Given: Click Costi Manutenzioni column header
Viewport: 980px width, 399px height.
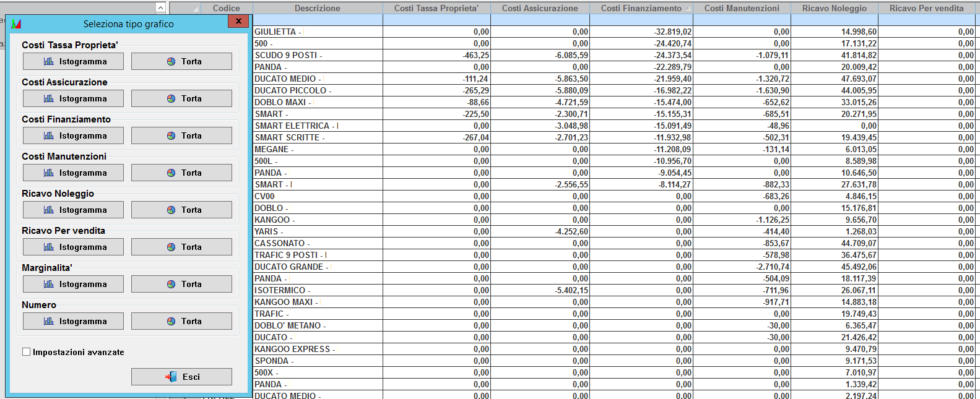Looking at the screenshot, I should tap(742, 8).
